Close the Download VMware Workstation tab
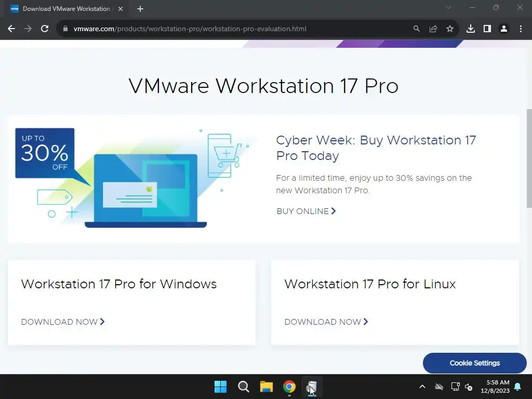The height and width of the screenshot is (399, 532). pos(121,9)
